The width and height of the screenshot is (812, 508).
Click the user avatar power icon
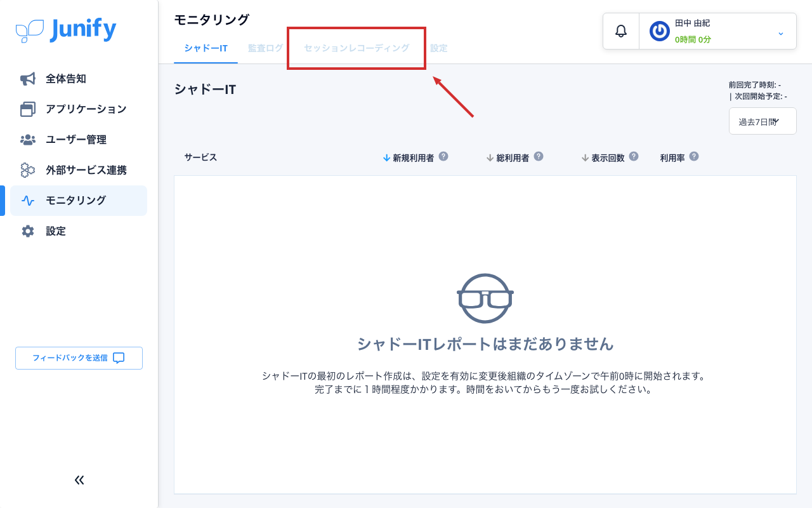tap(660, 31)
